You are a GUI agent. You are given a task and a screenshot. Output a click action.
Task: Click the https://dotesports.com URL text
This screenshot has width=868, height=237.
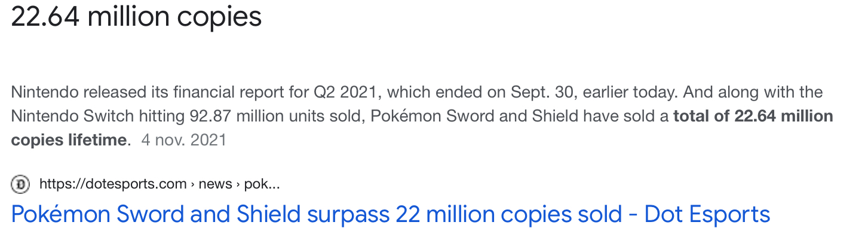coord(113,184)
